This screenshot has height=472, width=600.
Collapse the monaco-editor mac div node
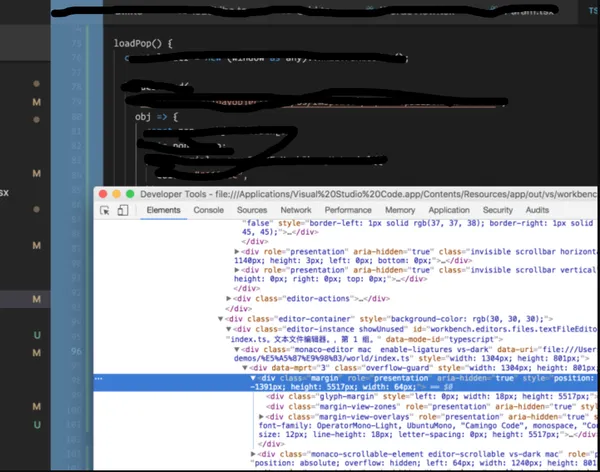[237, 349]
